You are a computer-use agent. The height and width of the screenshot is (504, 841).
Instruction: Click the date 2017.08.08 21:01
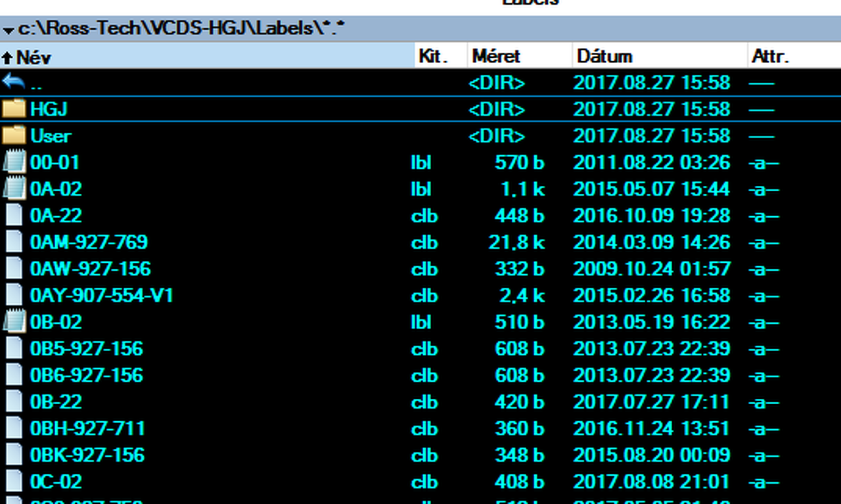pos(652,482)
